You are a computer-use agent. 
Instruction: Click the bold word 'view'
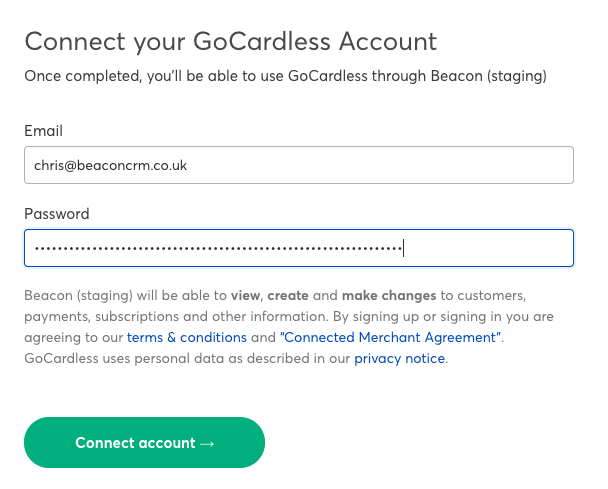244,296
